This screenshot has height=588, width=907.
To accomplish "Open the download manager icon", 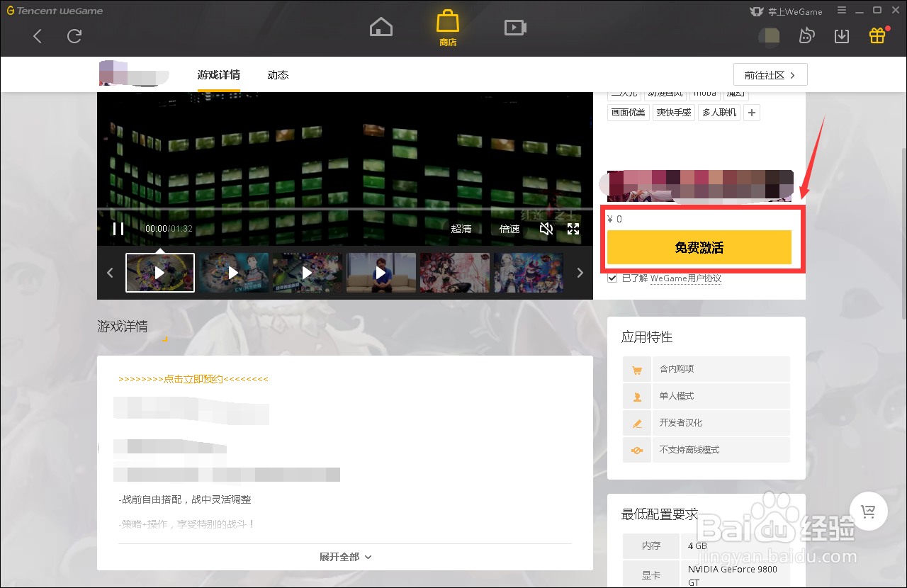I will point(842,36).
